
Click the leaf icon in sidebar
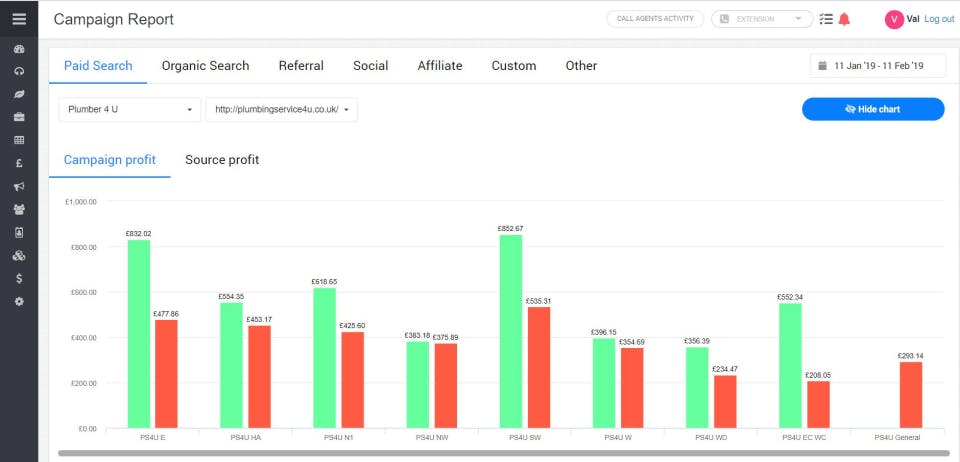pos(19,94)
